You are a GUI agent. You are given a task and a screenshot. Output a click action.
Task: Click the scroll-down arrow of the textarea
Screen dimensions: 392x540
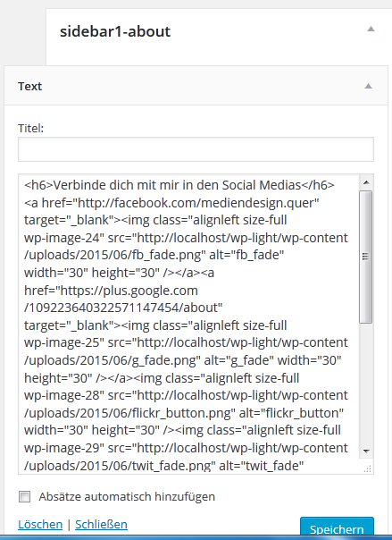tap(366, 451)
